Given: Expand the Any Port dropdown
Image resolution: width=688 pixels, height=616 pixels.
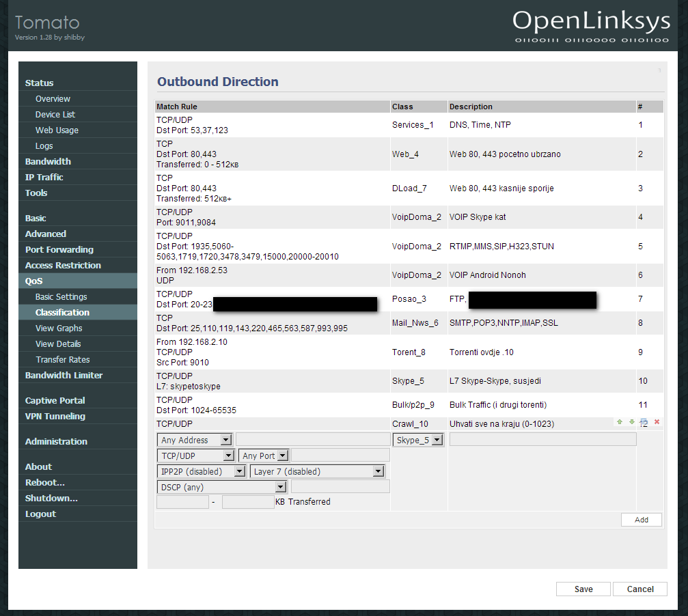Looking at the screenshot, I should coord(264,456).
